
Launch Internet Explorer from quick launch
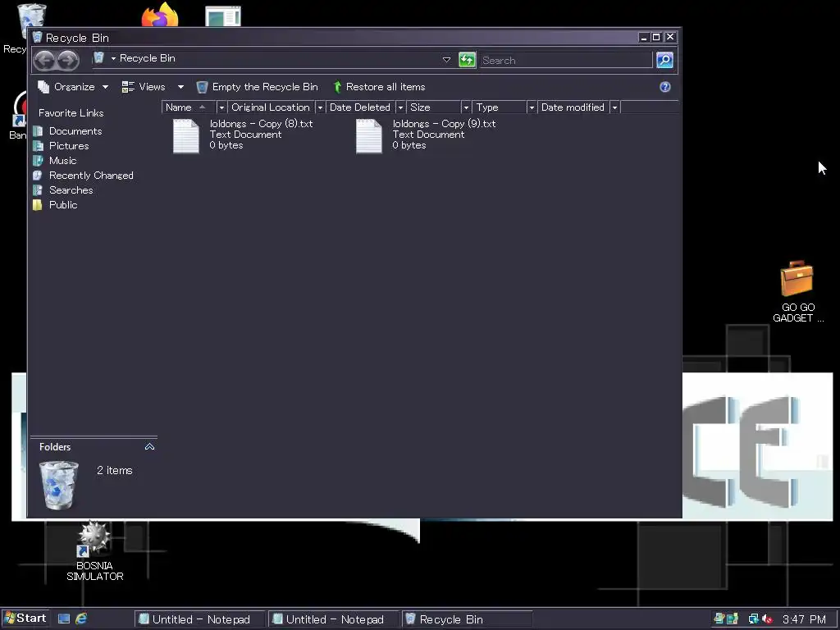81,619
